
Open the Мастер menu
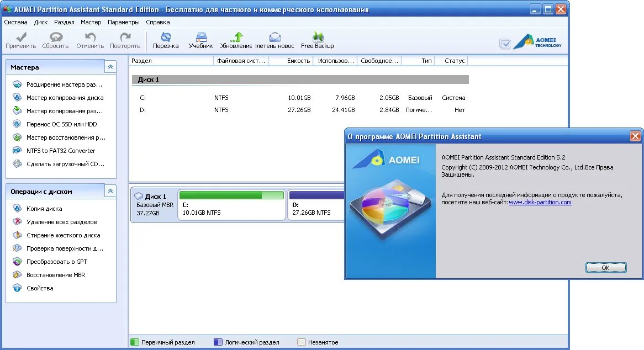[x=91, y=22]
